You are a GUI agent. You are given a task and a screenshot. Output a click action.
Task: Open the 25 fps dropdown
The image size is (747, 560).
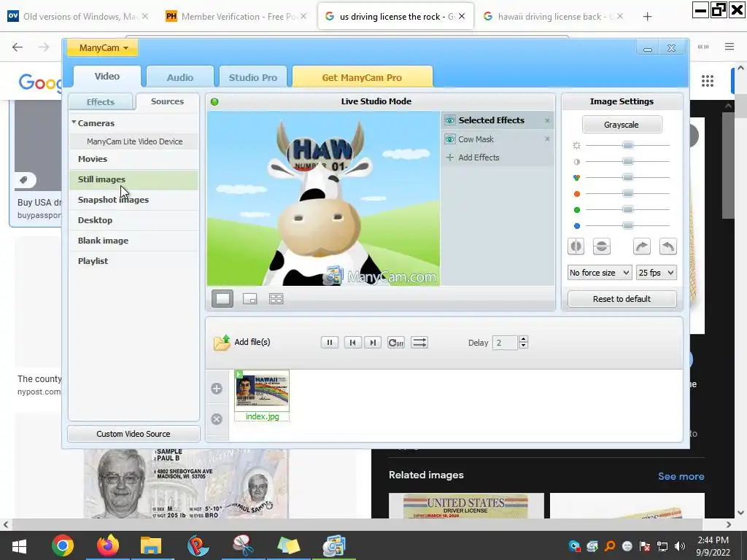pyautogui.click(x=656, y=273)
